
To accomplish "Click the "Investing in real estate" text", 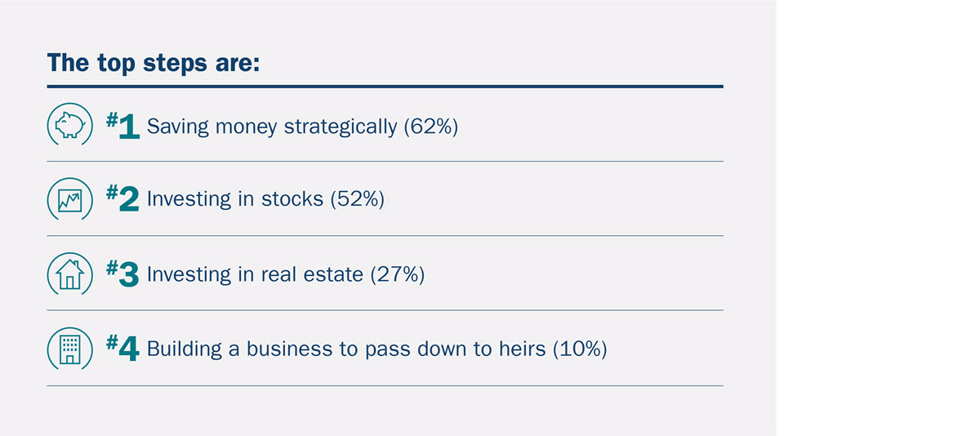I will (x=255, y=275).
